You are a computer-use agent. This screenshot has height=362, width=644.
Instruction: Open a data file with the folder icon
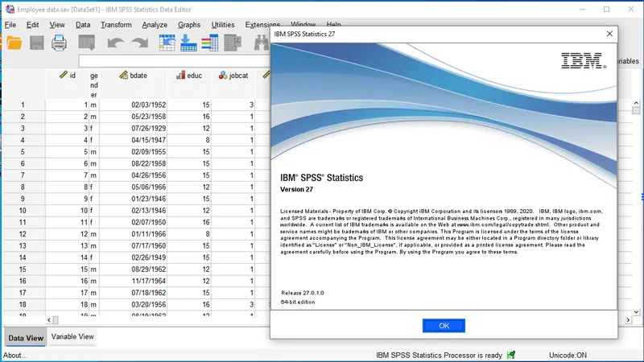14,43
